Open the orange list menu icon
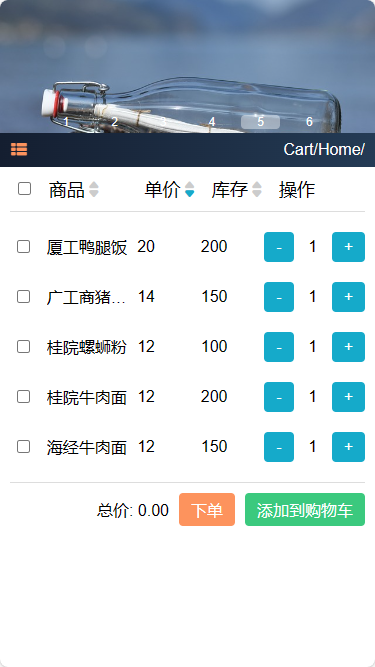The image size is (375, 667). click(x=19, y=149)
